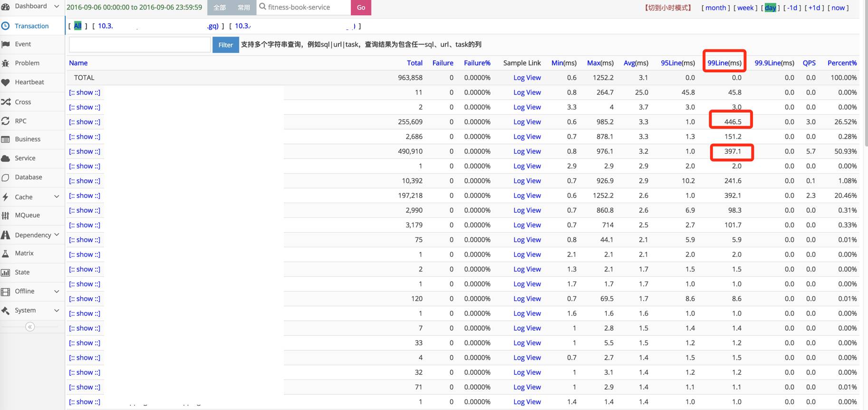Toggle the first row's show expander

[x=85, y=92]
